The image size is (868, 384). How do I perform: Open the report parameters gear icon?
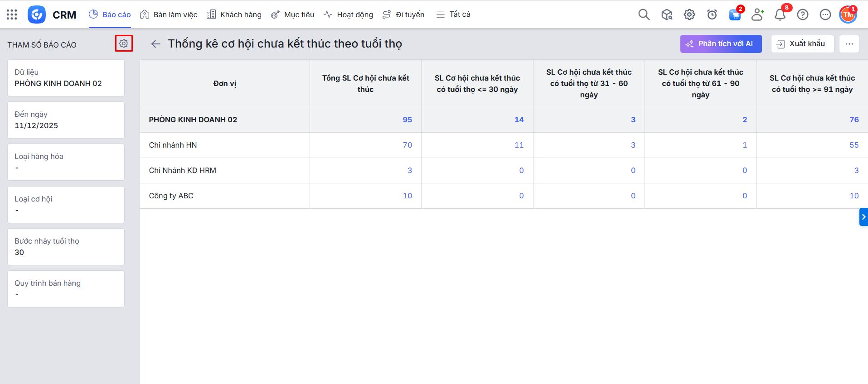tap(124, 43)
